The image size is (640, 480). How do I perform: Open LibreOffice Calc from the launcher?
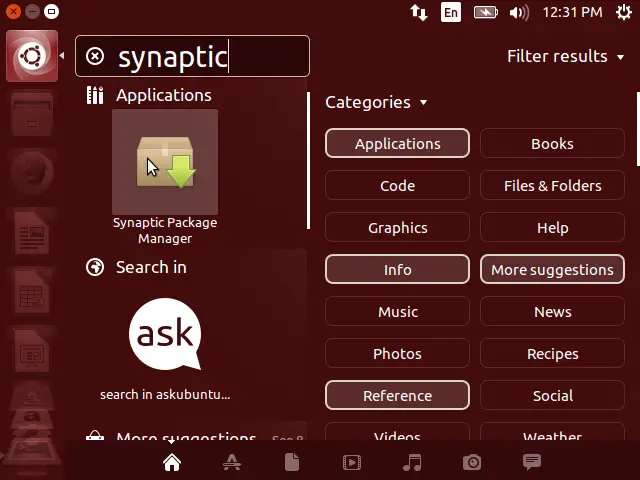coord(32,291)
